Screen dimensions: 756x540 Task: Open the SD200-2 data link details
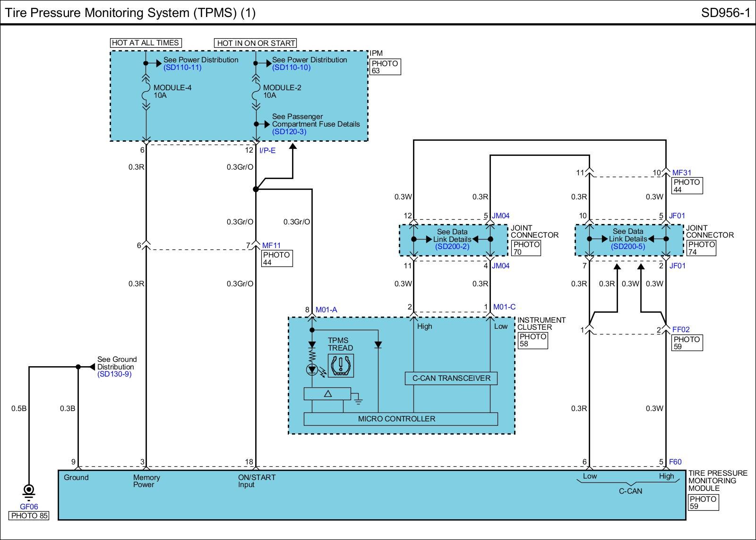point(452,247)
